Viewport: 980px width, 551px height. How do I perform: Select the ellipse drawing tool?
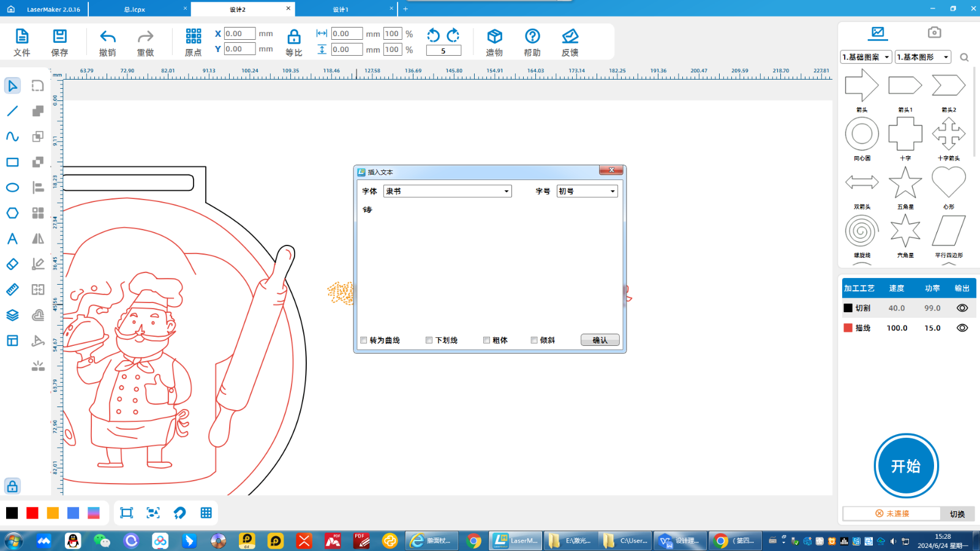(x=12, y=187)
